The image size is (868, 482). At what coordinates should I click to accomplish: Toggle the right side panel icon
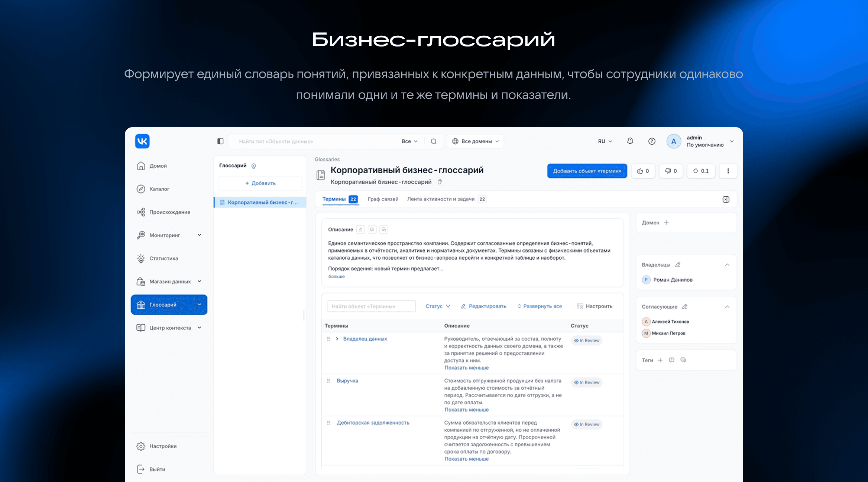coord(726,199)
